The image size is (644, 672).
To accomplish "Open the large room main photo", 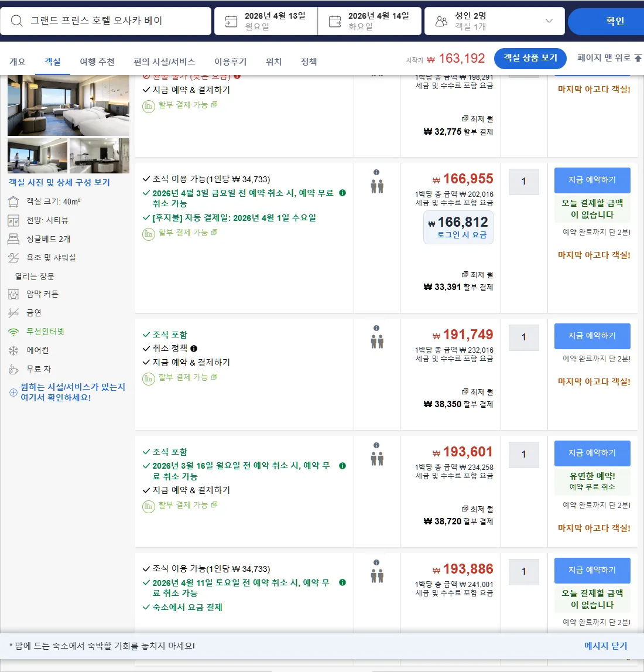I will (68, 105).
